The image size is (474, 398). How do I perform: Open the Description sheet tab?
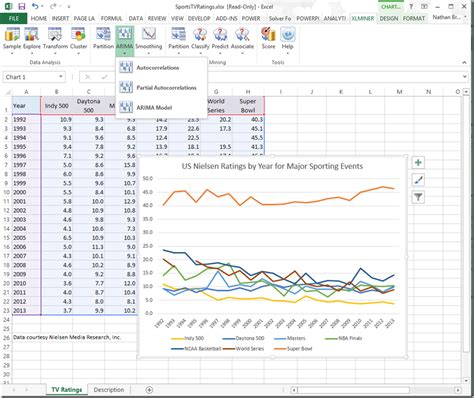click(109, 390)
